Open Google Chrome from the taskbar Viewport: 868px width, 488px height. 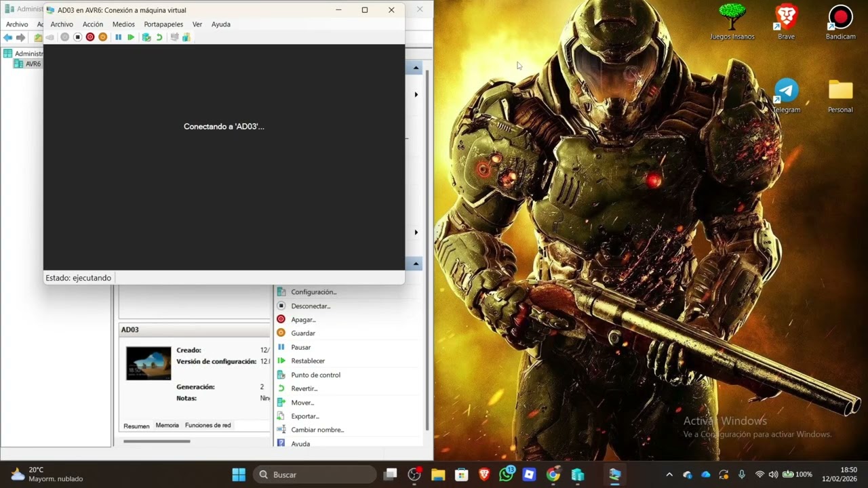point(553,474)
